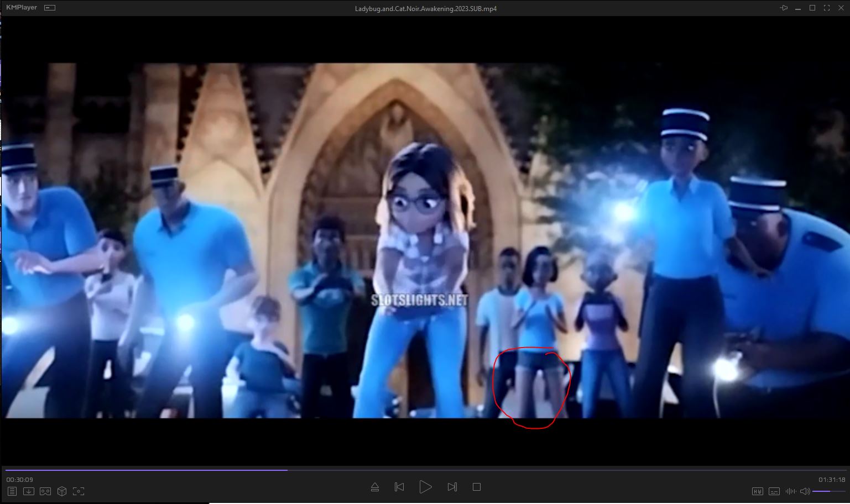
Task: Pin the player window on top
Action: tap(784, 8)
